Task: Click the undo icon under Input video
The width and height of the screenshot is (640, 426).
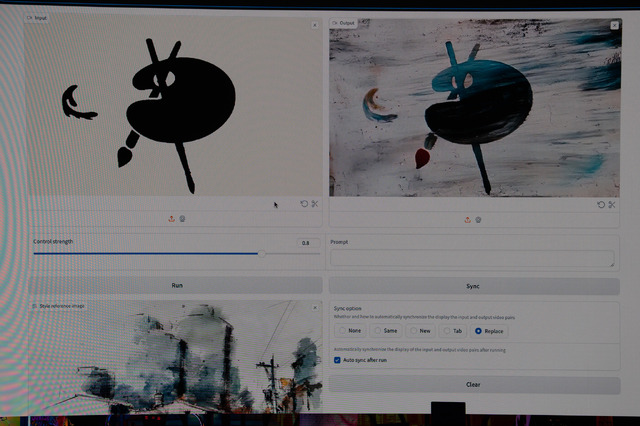Action: (305, 204)
